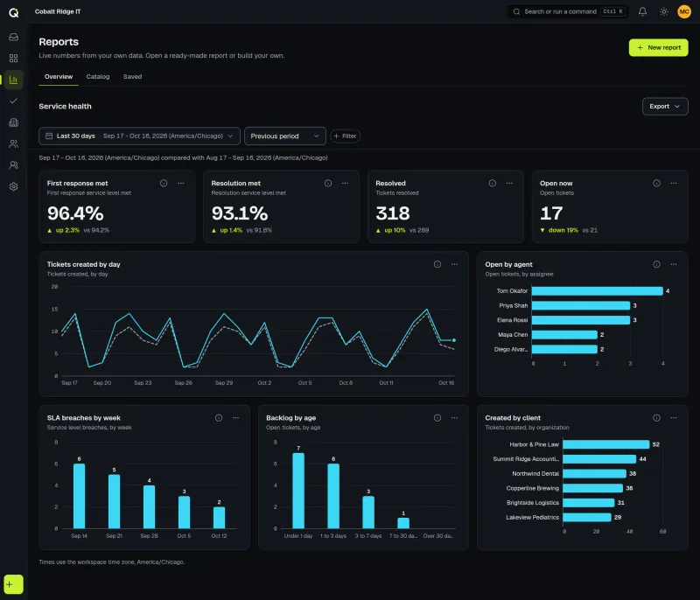Toggle the light/dark theme sun icon
The height and width of the screenshot is (600, 700).
pyautogui.click(x=664, y=11)
